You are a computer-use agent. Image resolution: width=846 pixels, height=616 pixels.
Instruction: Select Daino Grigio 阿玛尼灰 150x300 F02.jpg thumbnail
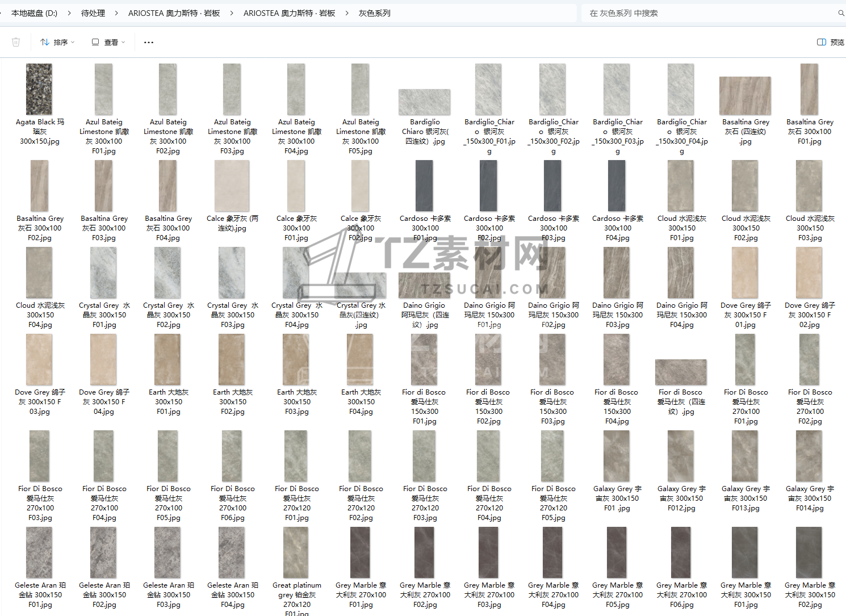[552, 273]
